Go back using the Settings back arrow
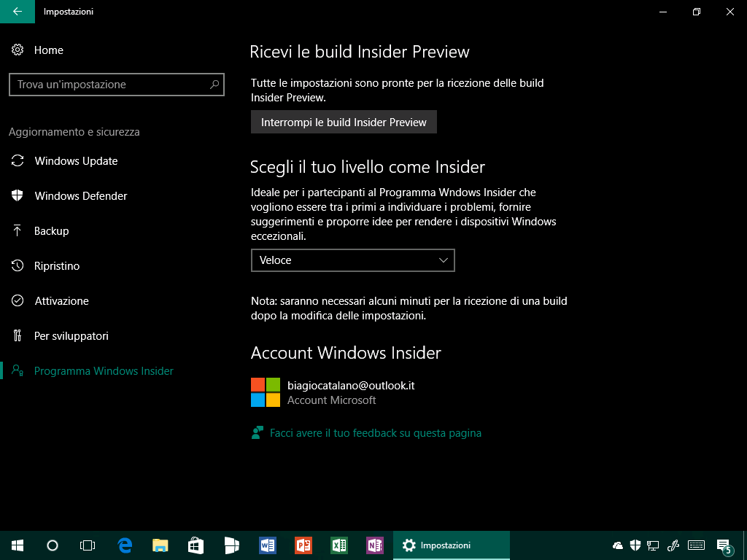 coord(18,12)
